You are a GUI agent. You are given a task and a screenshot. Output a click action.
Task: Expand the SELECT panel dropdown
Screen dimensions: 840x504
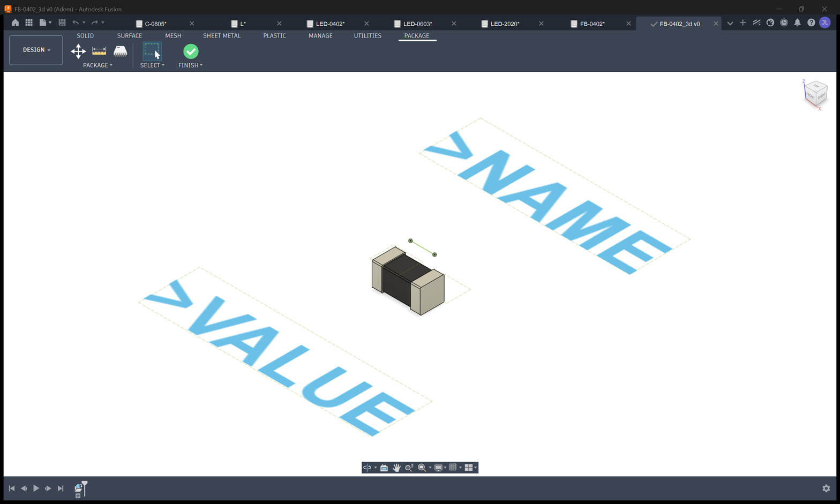(152, 65)
